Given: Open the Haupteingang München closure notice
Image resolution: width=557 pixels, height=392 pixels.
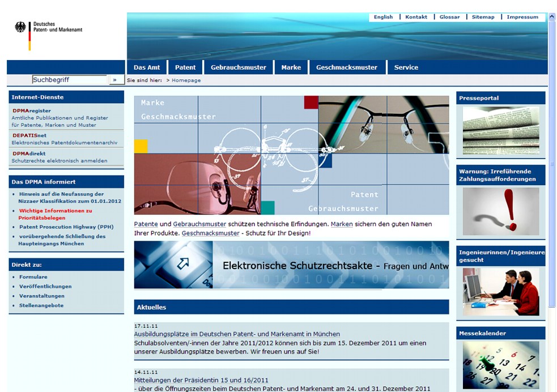Looking at the screenshot, I should tap(62, 240).
